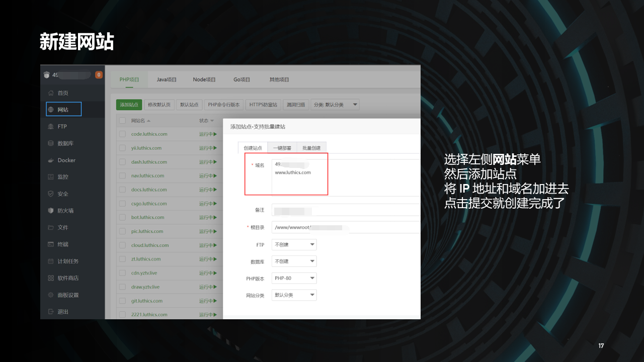644x362 pixels.
Task: Open the cloud.luthics.com site link
Action: [150, 245]
